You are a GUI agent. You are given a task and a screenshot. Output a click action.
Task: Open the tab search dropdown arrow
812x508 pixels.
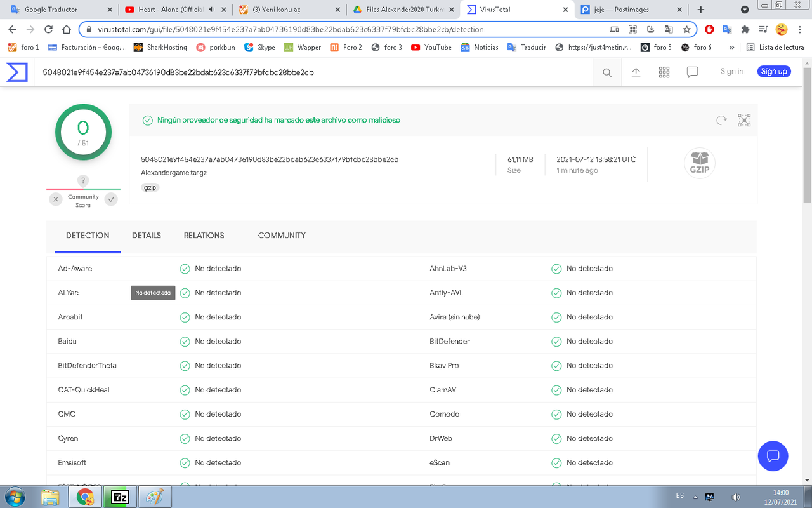coord(745,10)
